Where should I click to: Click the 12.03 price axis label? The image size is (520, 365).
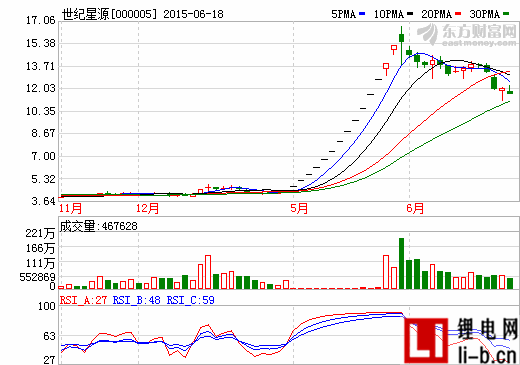[41, 88]
